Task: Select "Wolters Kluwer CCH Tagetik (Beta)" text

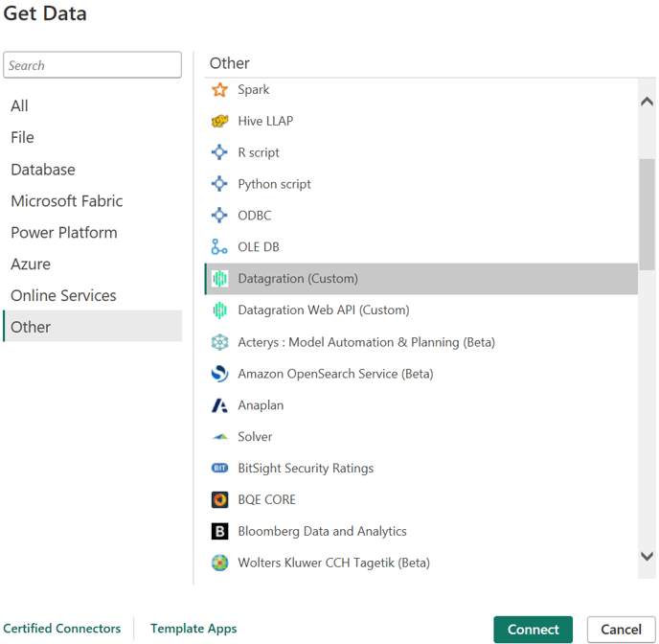Action: tap(333, 563)
